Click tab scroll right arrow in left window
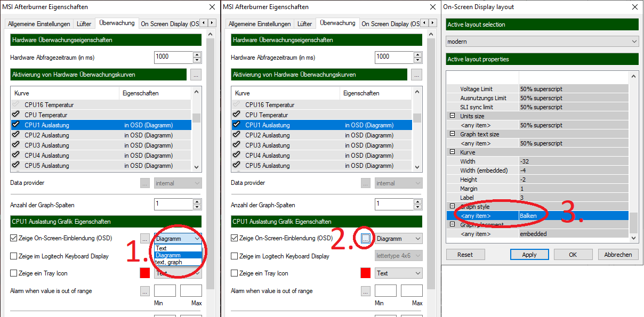Image resolution: width=644 pixels, height=317 pixels. 212,23
